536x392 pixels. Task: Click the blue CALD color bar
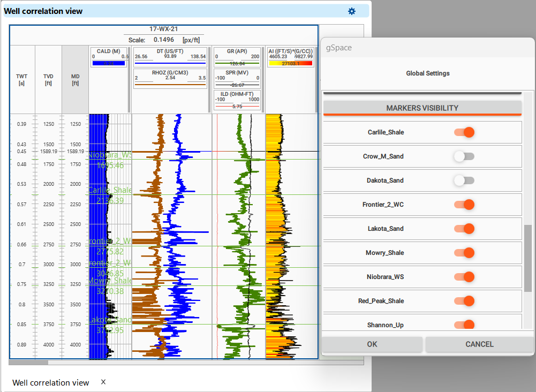click(109, 63)
